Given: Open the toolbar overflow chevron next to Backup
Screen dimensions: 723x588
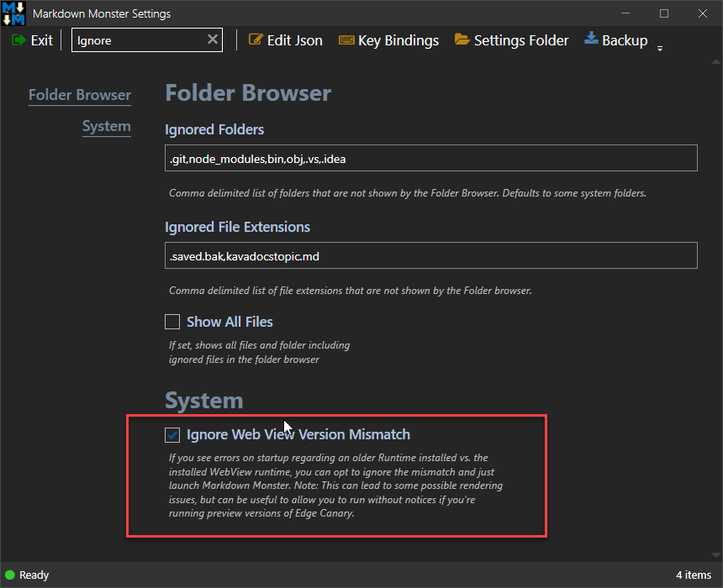Looking at the screenshot, I should [x=660, y=49].
